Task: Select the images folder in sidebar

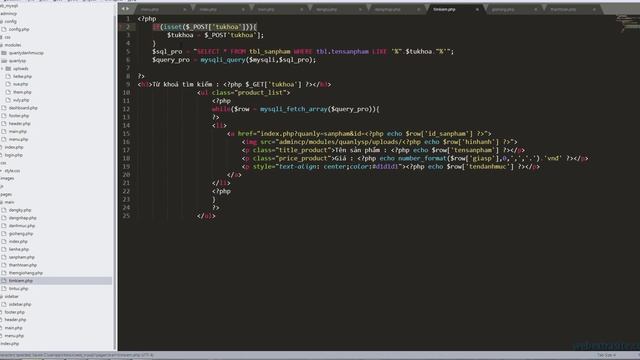Action: coord(7,178)
